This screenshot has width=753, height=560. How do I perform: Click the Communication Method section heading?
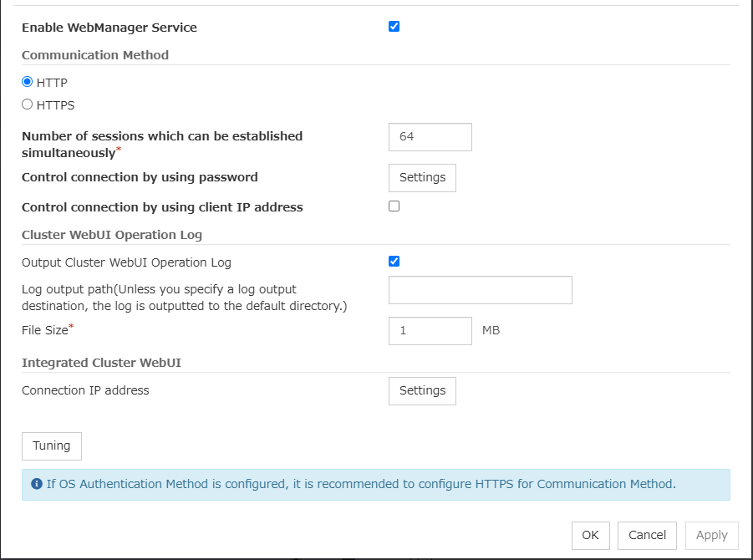(x=95, y=55)
